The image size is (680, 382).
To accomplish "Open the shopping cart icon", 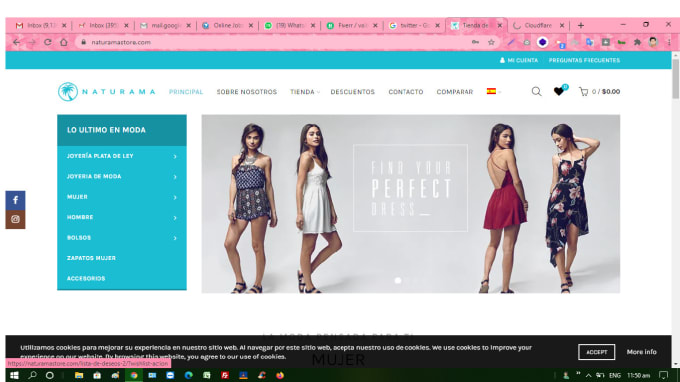I will coord(584,91).
